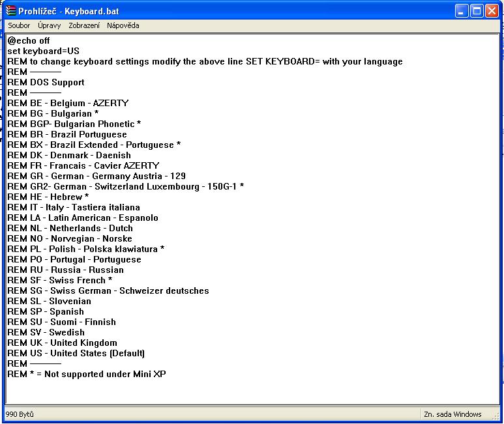
Task: Open the Nápověda menu
Action: (123, 25)
